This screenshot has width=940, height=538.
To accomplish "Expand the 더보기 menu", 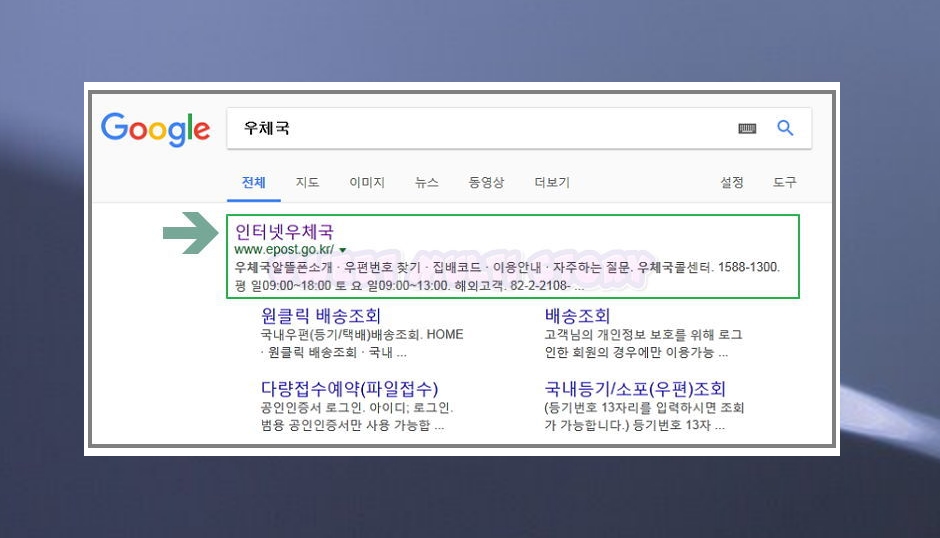I will tap(552, 182).
